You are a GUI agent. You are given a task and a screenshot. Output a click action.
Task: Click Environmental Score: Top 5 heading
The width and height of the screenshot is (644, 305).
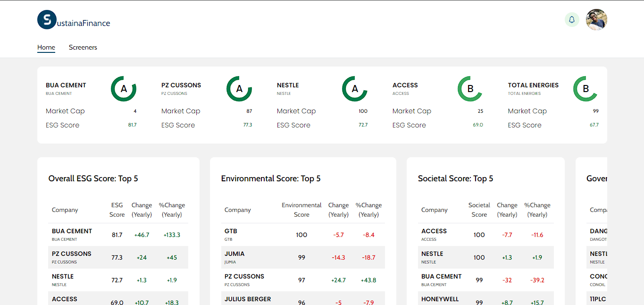(x=271, y=178)
